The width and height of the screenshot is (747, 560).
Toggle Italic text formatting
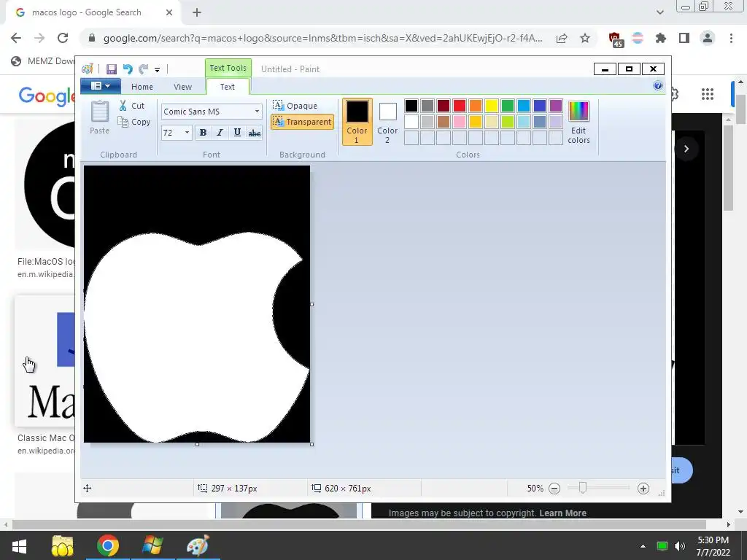click(x=220, y=133)
